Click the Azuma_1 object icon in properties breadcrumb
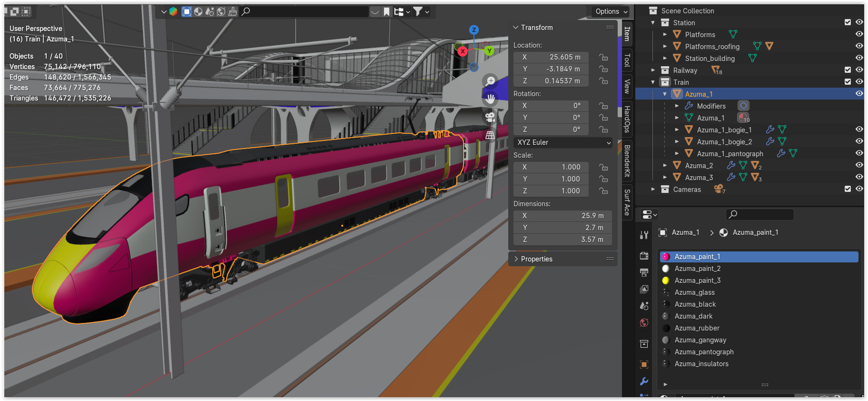 (x=662, y=232)
